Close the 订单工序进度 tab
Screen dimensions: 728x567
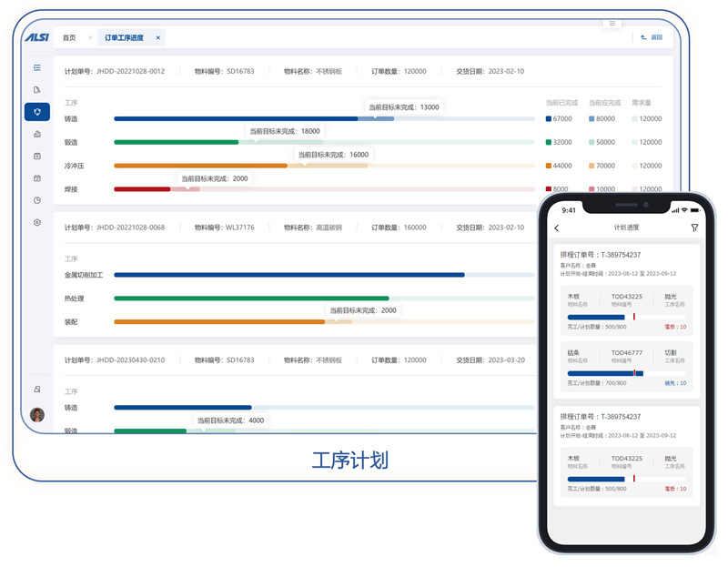pos(157,38)
